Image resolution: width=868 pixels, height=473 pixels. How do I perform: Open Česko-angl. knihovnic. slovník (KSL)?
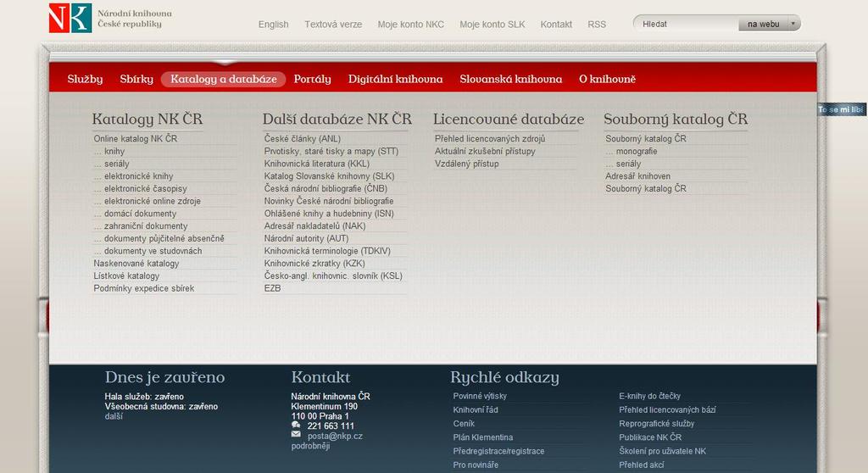tap(333, 275)
